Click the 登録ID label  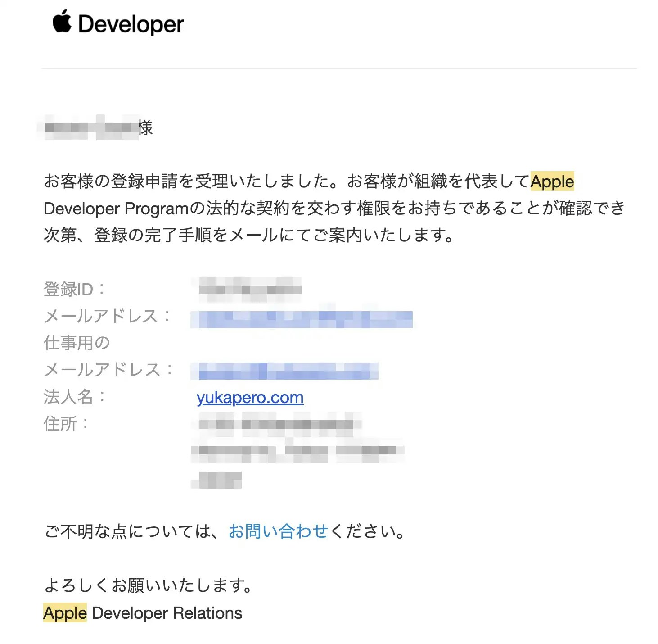[74, 289]
